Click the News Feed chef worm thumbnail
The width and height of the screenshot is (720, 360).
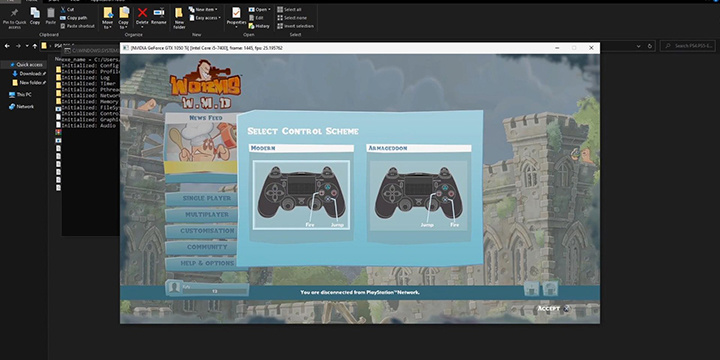pyautogui.click(x=201, y=141)
